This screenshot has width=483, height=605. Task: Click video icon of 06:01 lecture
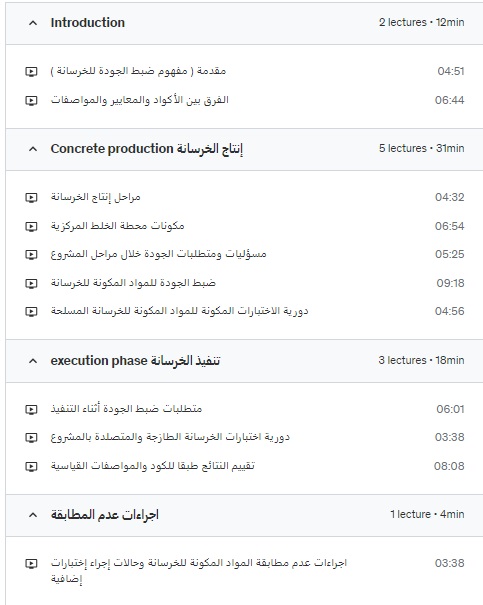[31, 409]
